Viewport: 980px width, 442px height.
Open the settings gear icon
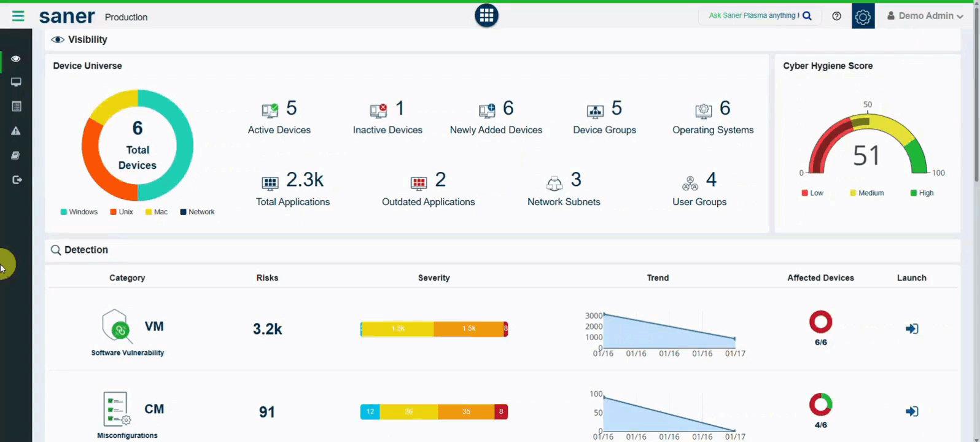(x=863, y=17)
